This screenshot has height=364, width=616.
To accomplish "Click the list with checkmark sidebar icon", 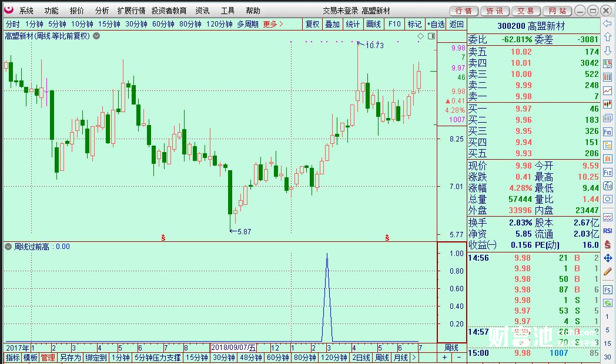I will [608, 64].
